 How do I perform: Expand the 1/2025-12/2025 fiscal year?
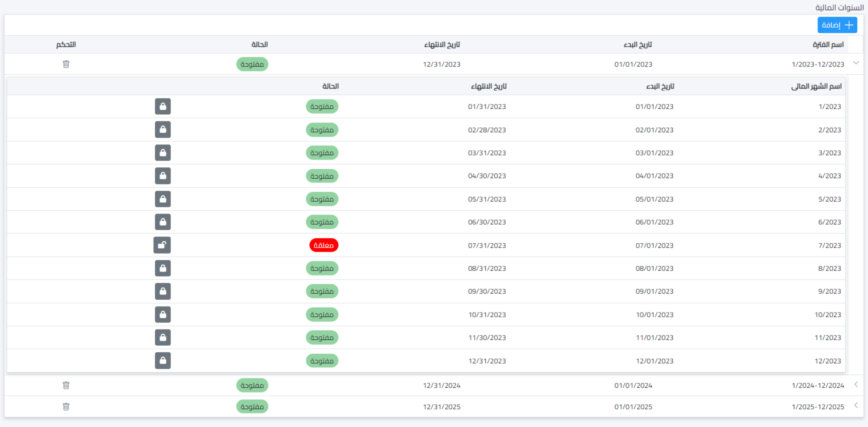pyautogui.click(x=857, y=406)
